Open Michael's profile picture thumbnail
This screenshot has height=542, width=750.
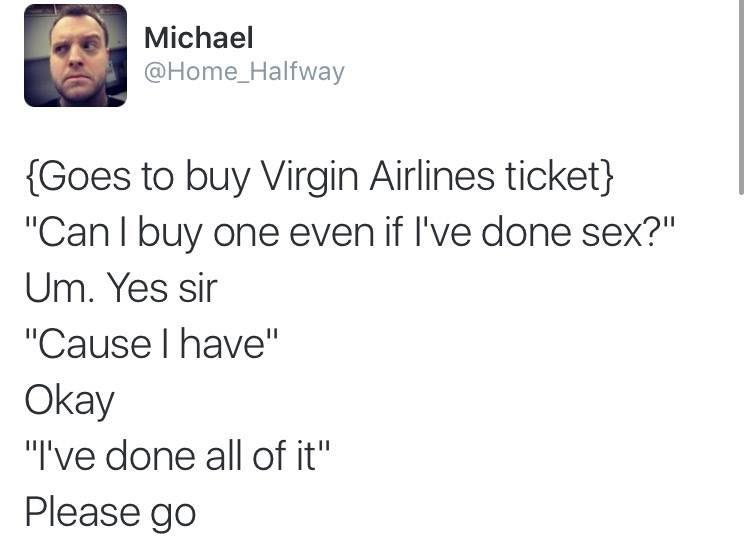click(x=76, y=55)
